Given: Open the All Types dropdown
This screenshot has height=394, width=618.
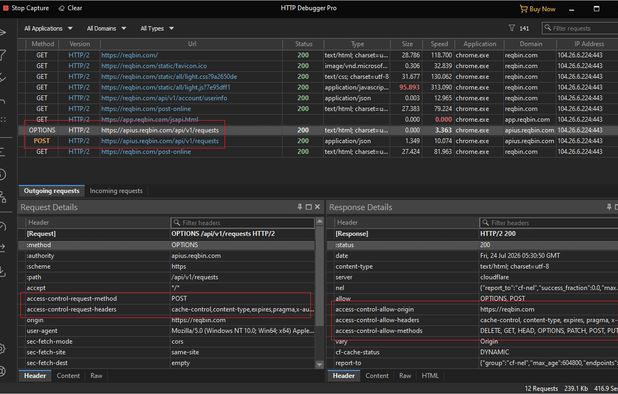Looking at the screenshot, I should coord(157,28).
